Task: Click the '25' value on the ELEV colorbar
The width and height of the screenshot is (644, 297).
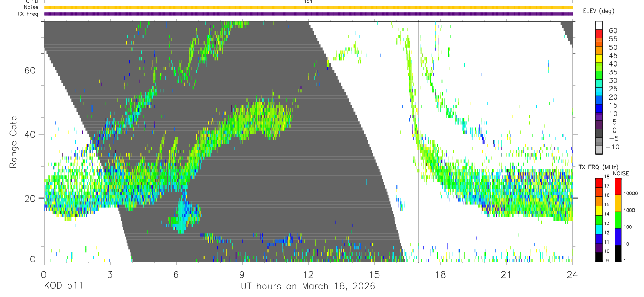Action: (613, 89)
